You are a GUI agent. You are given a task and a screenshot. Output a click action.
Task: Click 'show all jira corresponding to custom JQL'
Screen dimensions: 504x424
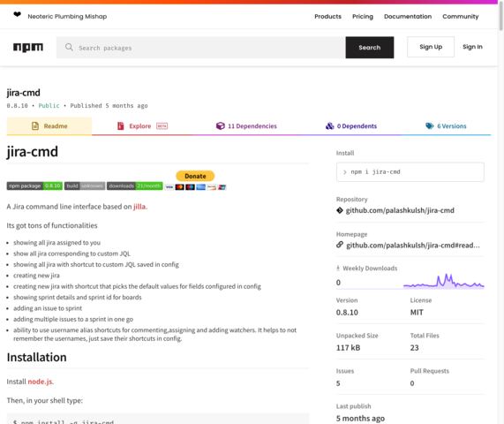(x=71, y=254)
